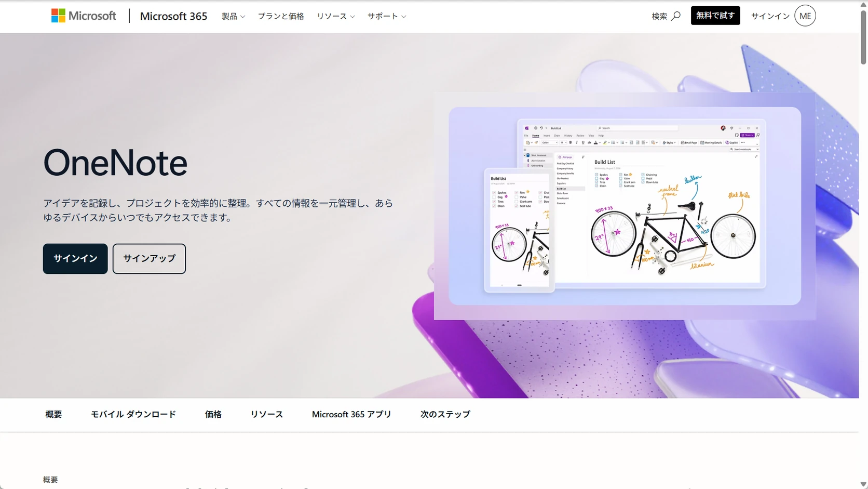Viewport: 868px width, 489px height.
Task: Click the サインアップ button
Action: [x=149, y=259]
